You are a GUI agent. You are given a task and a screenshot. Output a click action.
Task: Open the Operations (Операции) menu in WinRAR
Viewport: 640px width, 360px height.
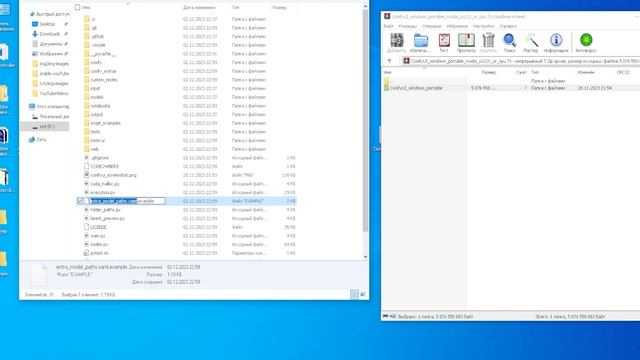tap(432, 26)
